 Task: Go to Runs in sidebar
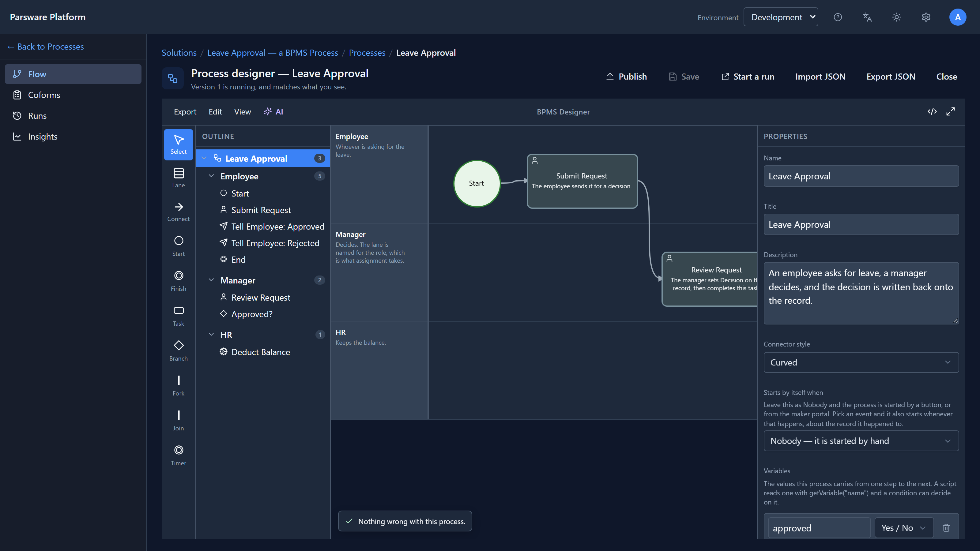(x=73, y=116)
